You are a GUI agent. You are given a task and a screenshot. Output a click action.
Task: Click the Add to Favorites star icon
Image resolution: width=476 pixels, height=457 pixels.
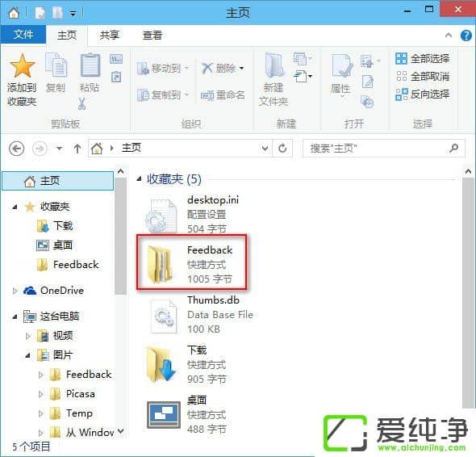(x=22, y=66)
